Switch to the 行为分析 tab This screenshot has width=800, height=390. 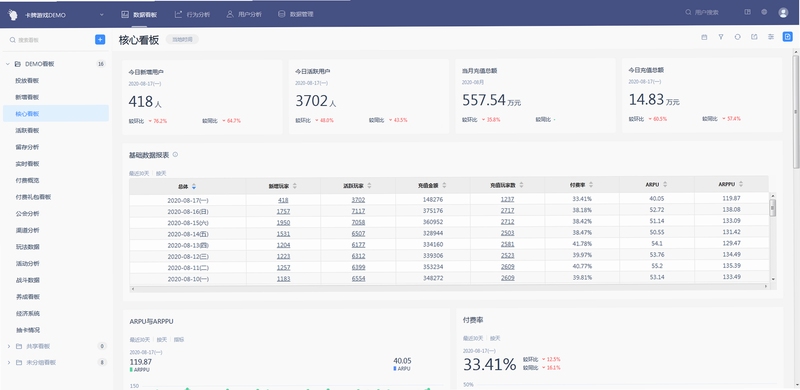(192, 14)
